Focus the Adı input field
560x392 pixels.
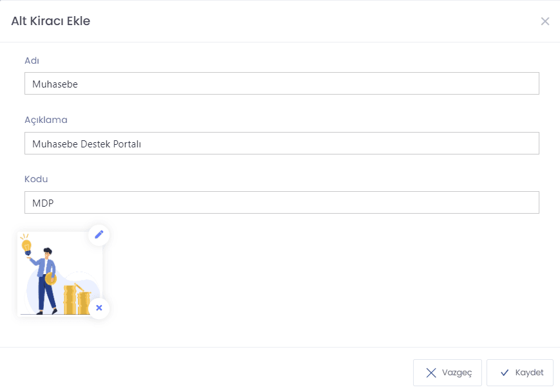pyautogui.click(x=282, y=84)
